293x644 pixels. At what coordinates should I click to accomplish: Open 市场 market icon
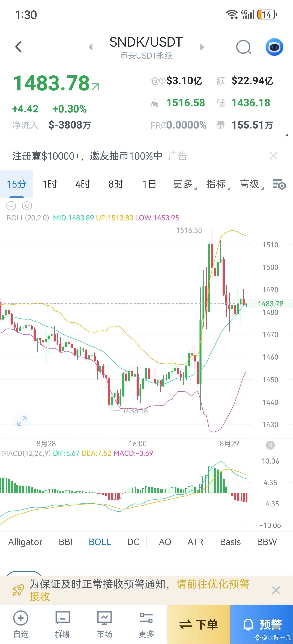click(105, 624)
